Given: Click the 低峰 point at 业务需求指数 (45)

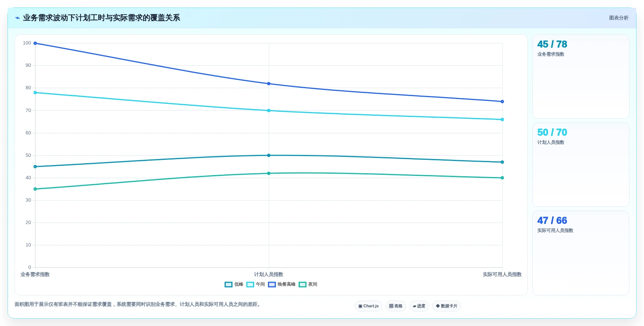Looking at the screenshot, I should (x=35, y=167).
